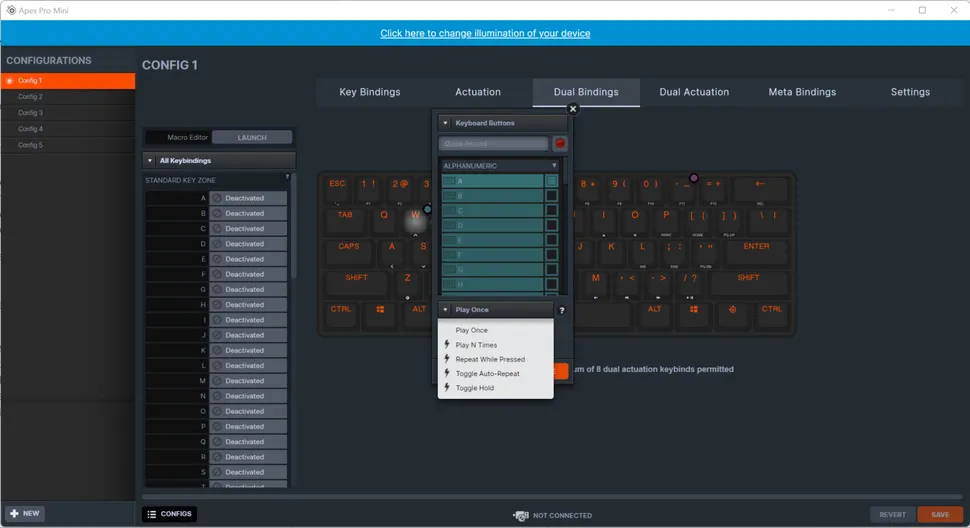Close the Keyboard Buttons popup with X
Viewport: 970px width, 528px height.
click(573, 109)
